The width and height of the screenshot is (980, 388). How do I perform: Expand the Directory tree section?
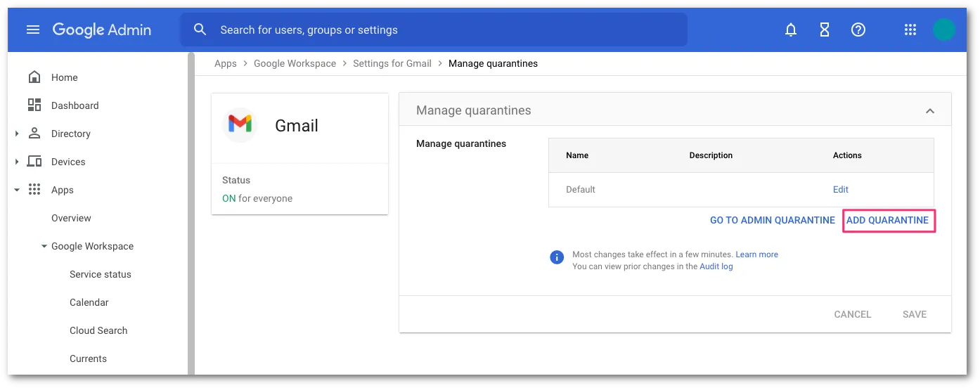click(x=17, y=134)
